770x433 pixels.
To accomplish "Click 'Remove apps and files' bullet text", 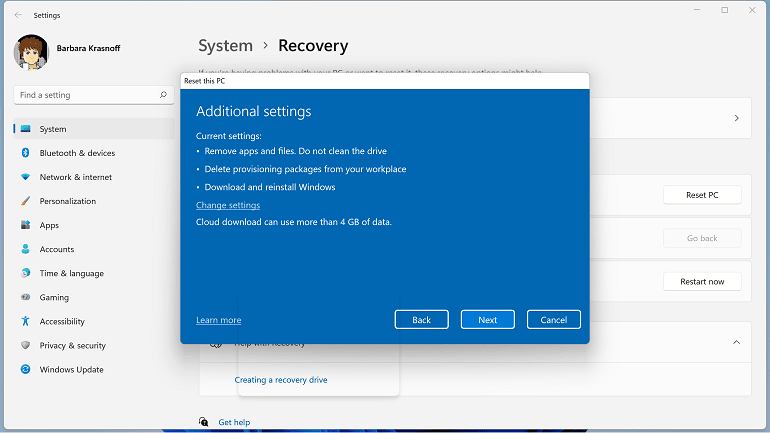I will coord(295,151).
